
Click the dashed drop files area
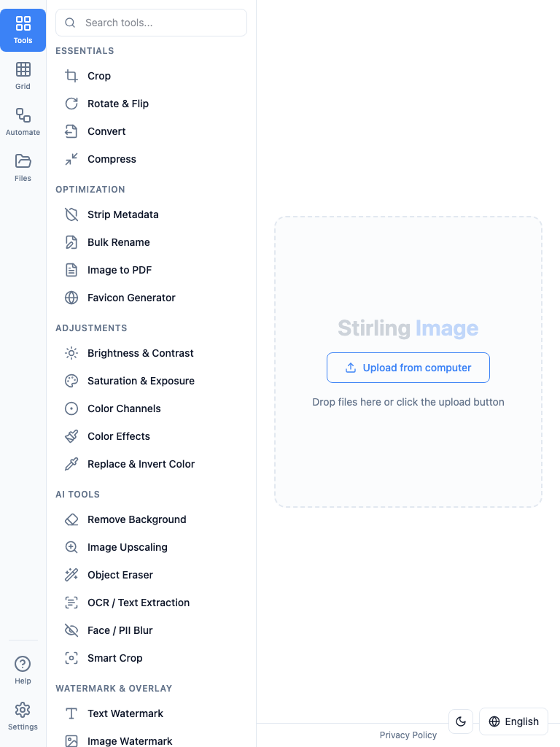(x=408, y=362)
